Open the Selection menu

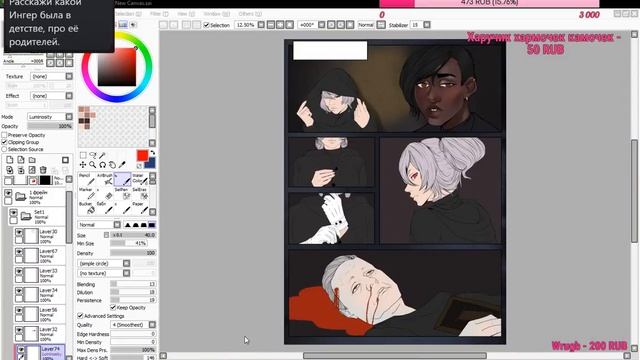click(x=128, y=14)
